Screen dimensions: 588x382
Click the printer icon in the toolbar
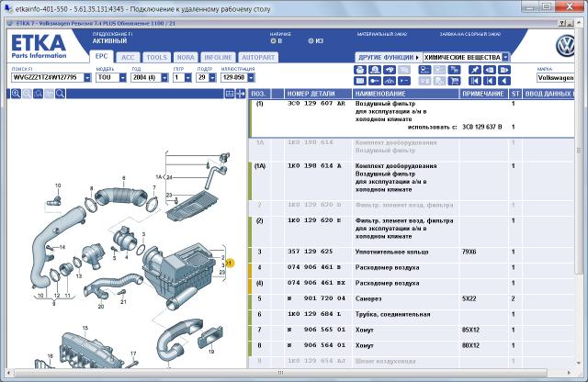(359, 70)
